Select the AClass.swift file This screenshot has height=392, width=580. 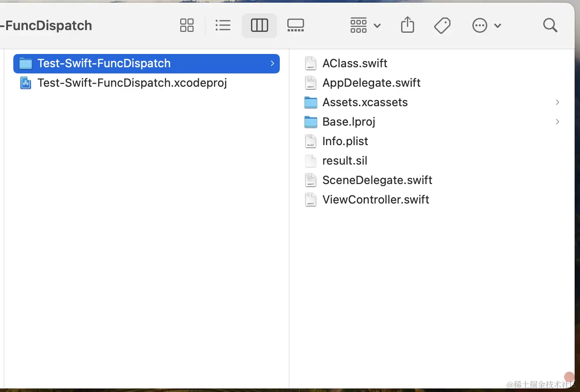(x=355, y=63)
